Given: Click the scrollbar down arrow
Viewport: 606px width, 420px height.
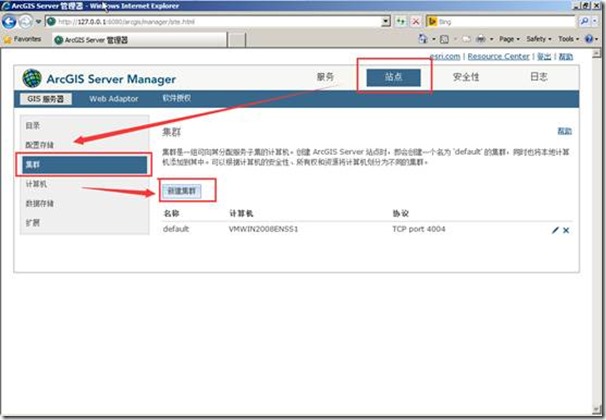Looking at the screenshot, I should point(597,410).
